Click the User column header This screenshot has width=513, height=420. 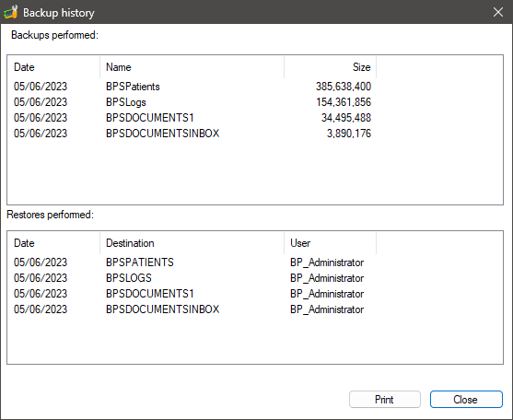point(330,243)
